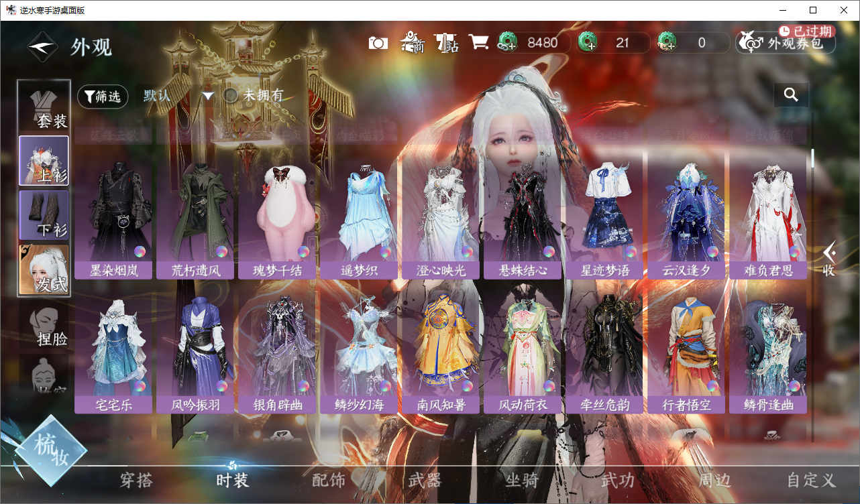Click the dye icon on 云汉逢夕
Screen dimensions: 860x504
pos(712,252)
